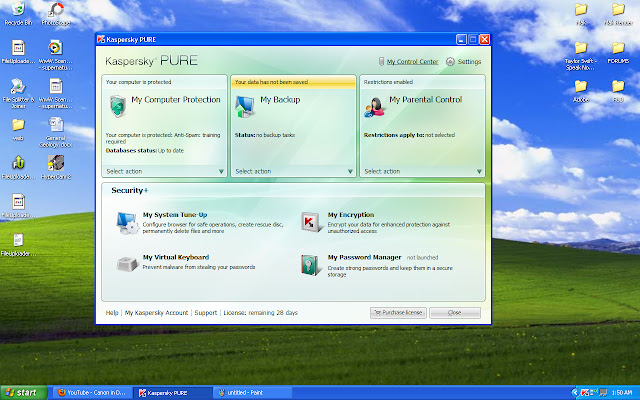
Task: Click 'not launched' next to Password Manager
Action: 422,258
